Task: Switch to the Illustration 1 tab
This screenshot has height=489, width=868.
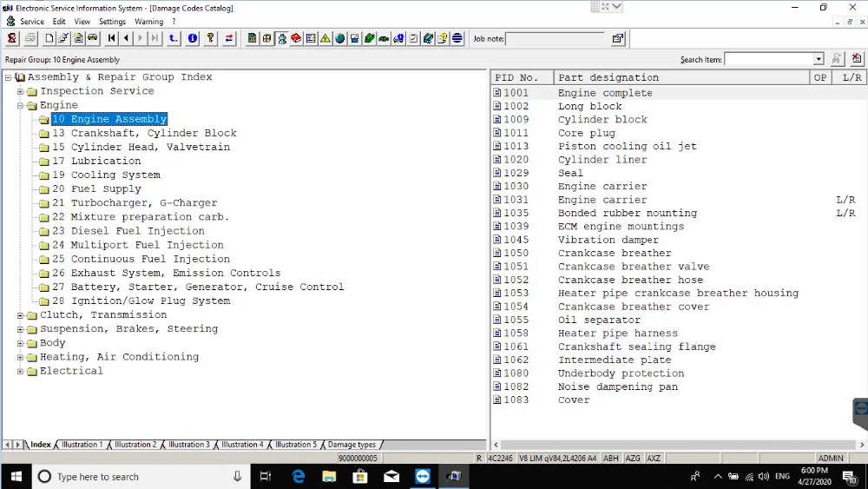Action: click(x=82, y=445)
